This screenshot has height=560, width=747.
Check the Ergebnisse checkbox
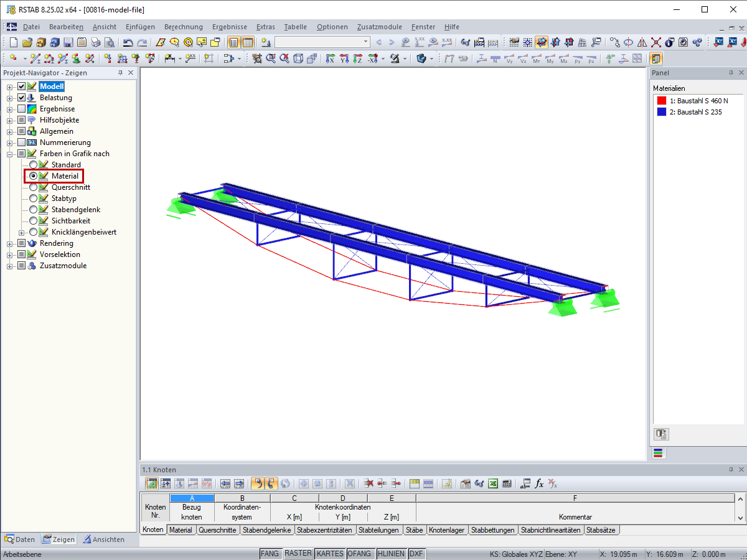click(21, 109)
